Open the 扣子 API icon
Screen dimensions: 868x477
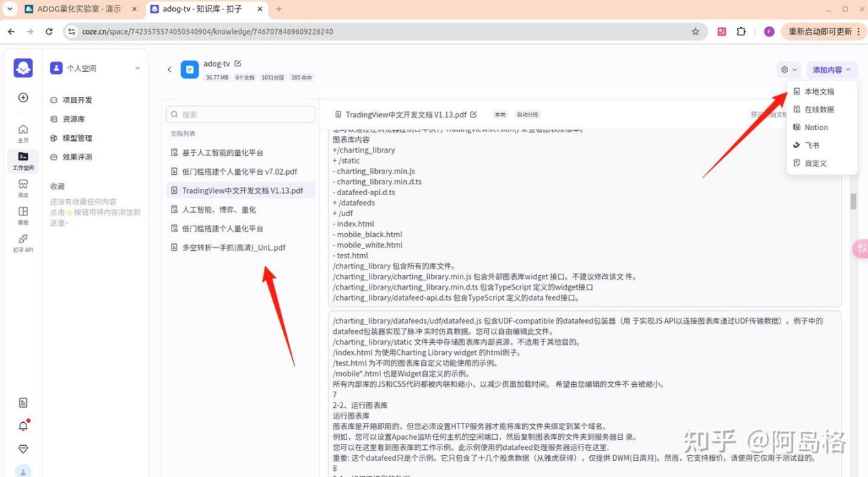pos(23,243)
